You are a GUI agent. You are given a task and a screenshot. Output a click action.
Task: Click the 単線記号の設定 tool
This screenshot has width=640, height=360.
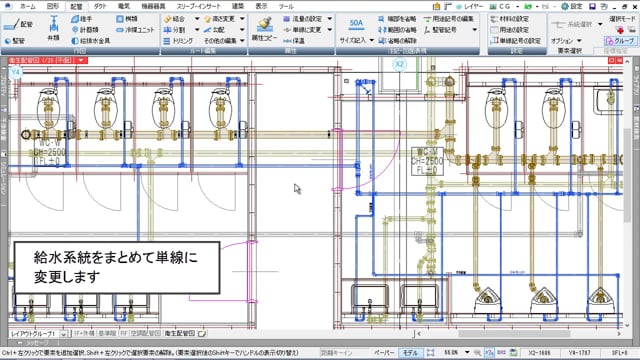click(x=516, y=41)
